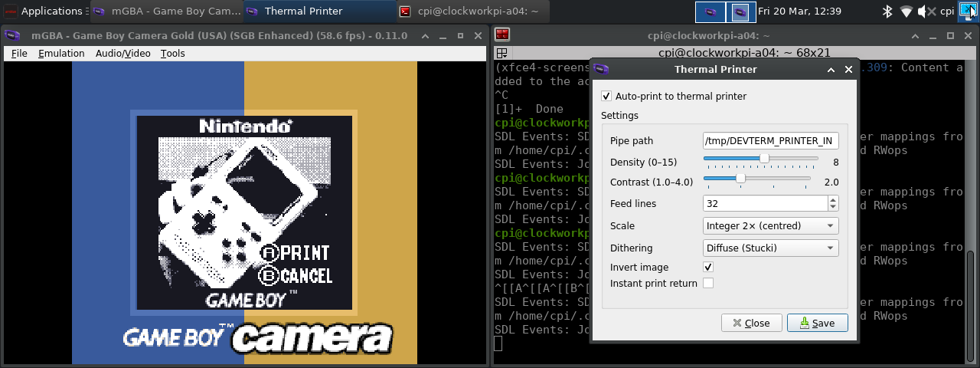Open the Wi-Fi network indicator
The height and width of the screenshot is (368, 980).
(906, 11)
